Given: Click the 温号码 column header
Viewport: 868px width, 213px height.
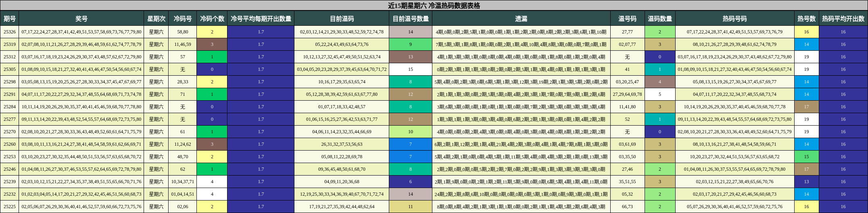Looking at the screenshot, I should 627,19.
